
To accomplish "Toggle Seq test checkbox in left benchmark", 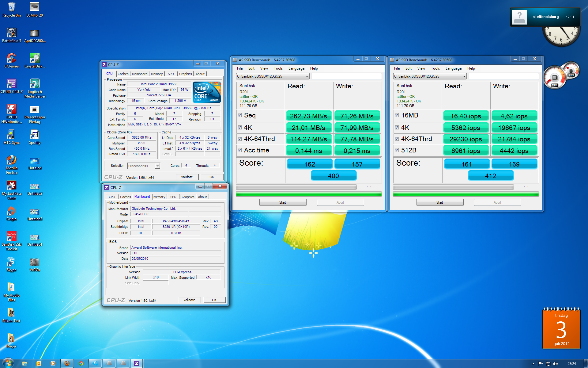I will [x=240, y=116].
